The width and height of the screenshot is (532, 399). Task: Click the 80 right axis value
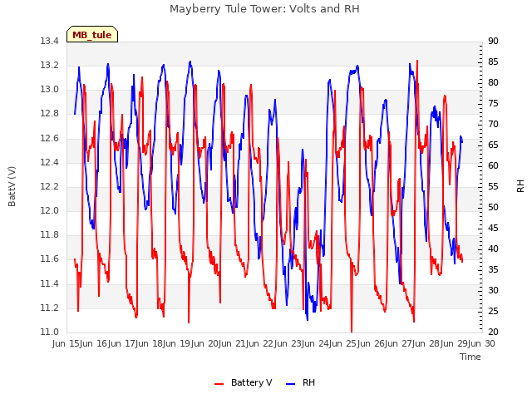tap(493, 83)
